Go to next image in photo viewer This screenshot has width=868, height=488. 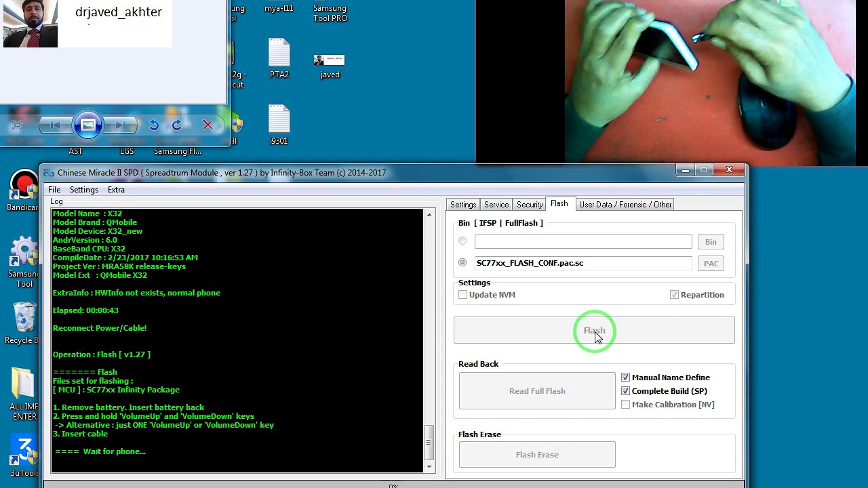[x=121, y=125]
